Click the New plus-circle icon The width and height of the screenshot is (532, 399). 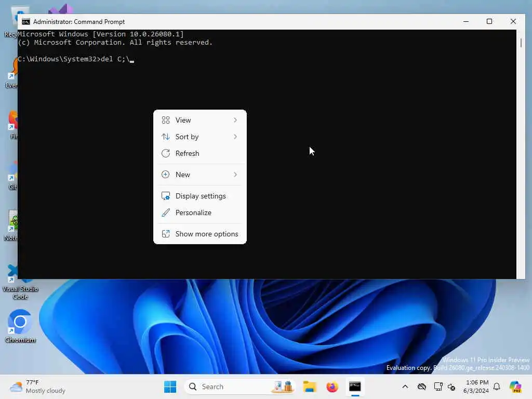coord(166,175)
